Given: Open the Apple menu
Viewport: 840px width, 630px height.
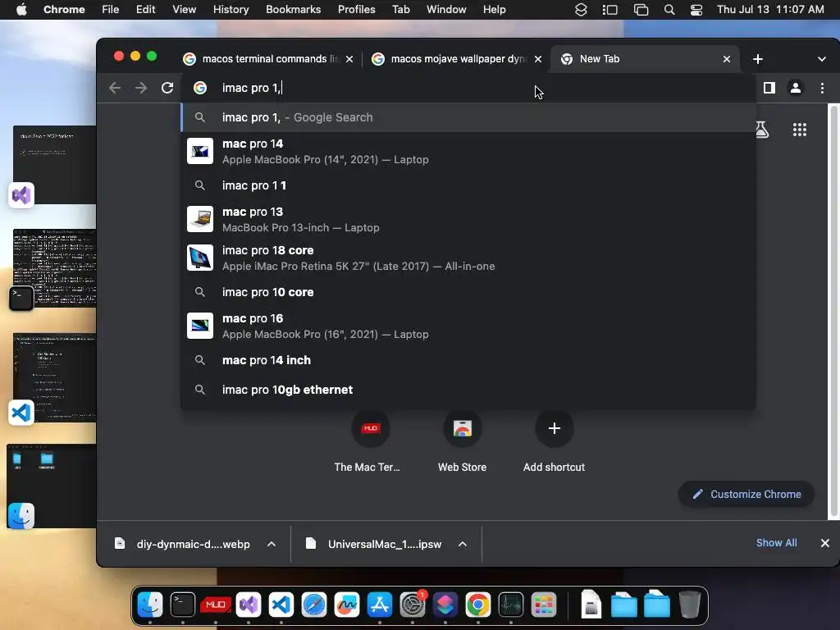Looking at the screenshot, I should [x=21, y=10].
